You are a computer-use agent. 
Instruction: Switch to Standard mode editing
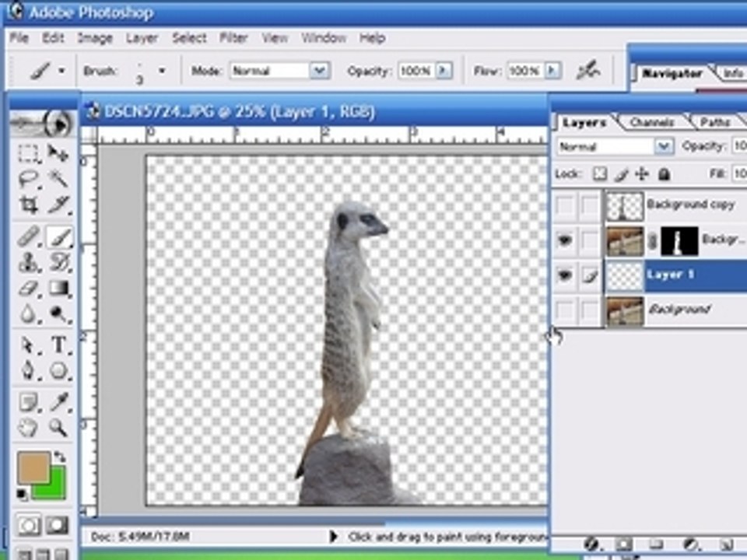click(x=29, y=526)
